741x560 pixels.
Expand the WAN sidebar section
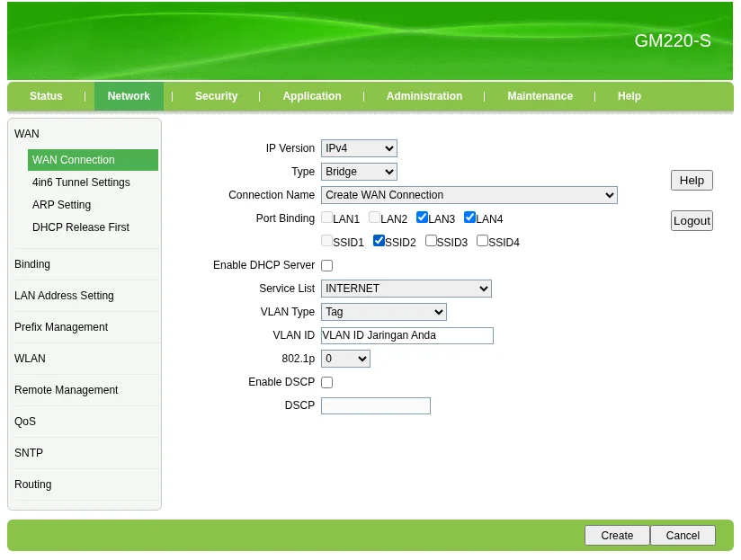pos(27,134)
